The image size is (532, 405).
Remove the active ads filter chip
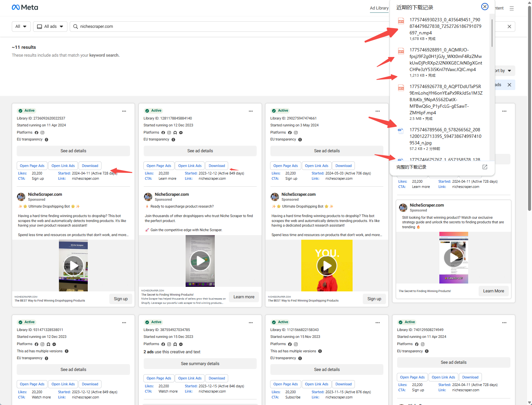pos(509,85)
